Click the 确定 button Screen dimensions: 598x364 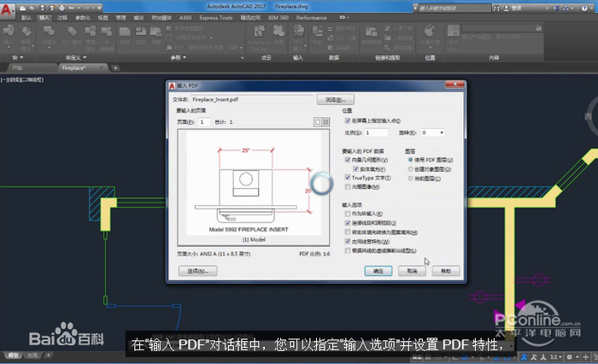tap(378, 271)
